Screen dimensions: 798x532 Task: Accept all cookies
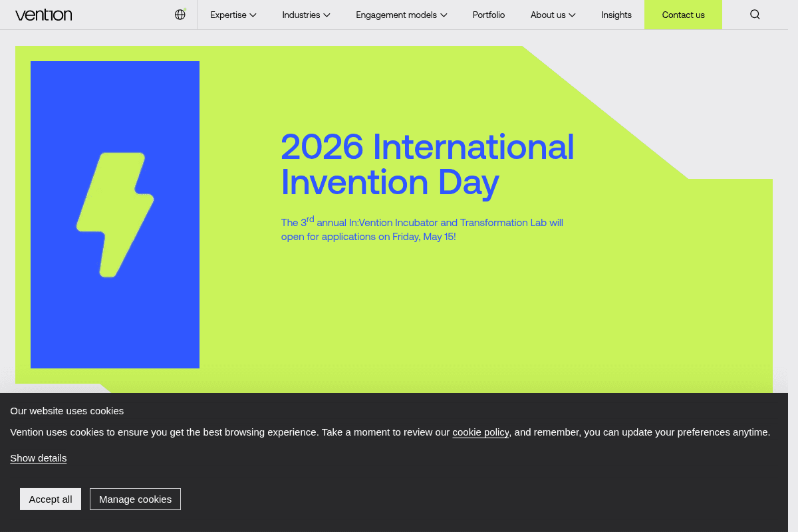(x=51, y=499)
